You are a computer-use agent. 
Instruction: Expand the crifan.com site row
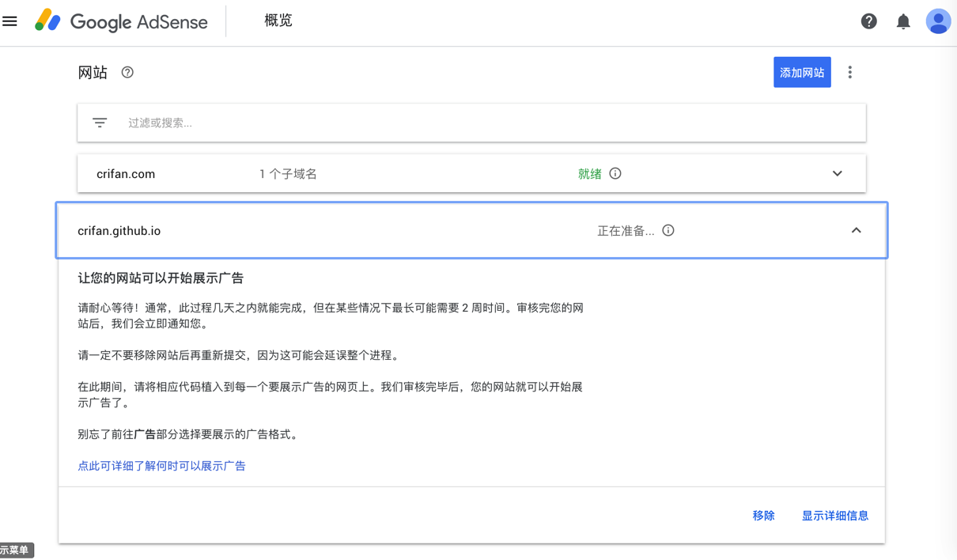pos(837,174)
